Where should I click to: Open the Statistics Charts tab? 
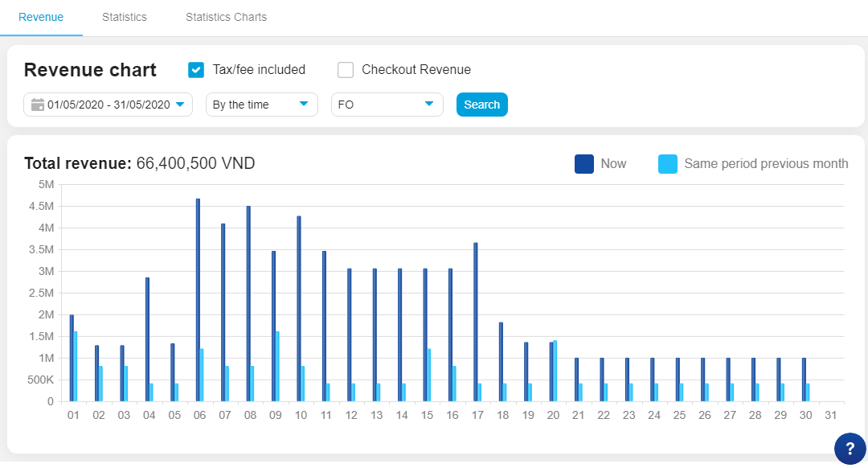tap(226, 17)
